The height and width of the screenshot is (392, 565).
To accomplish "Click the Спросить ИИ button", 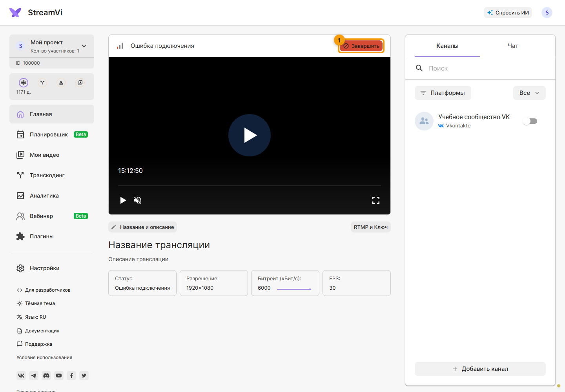I will (x=508, y=13).
